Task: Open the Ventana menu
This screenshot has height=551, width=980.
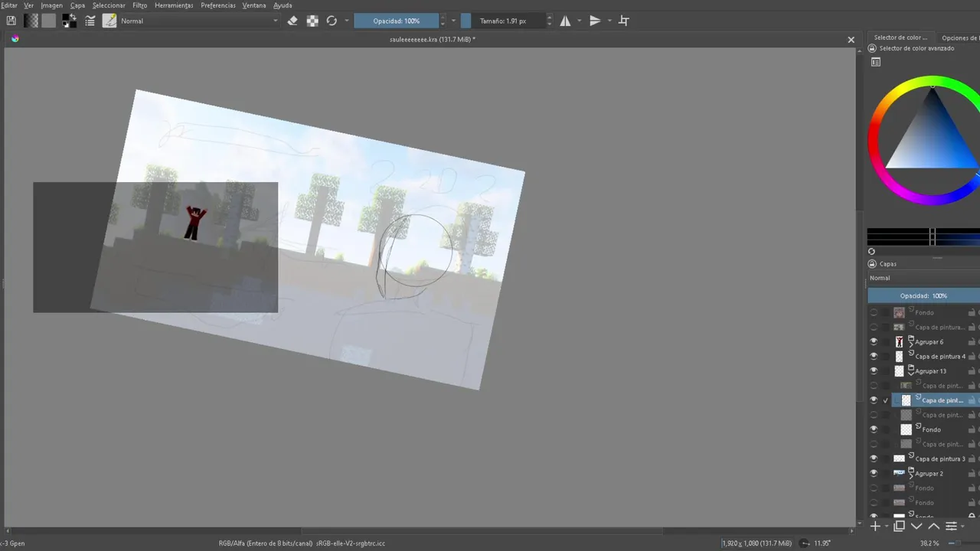Action: point(254,5)
